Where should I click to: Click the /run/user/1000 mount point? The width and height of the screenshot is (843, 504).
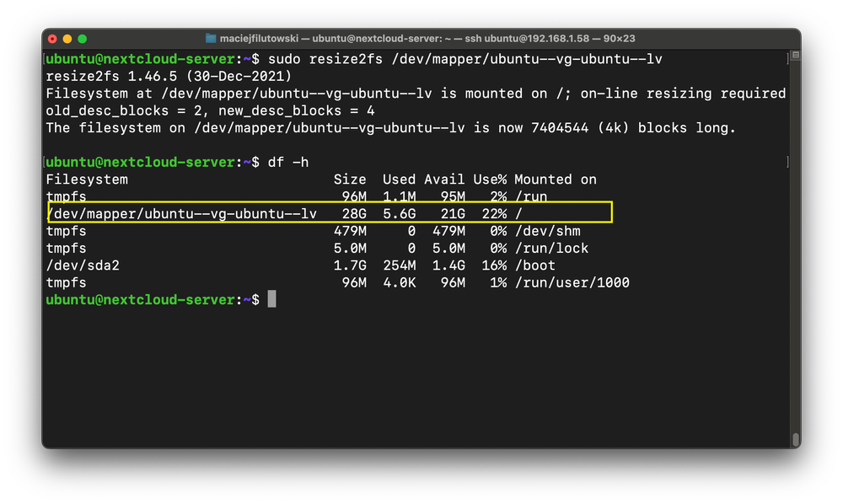[x=572, y=283]
